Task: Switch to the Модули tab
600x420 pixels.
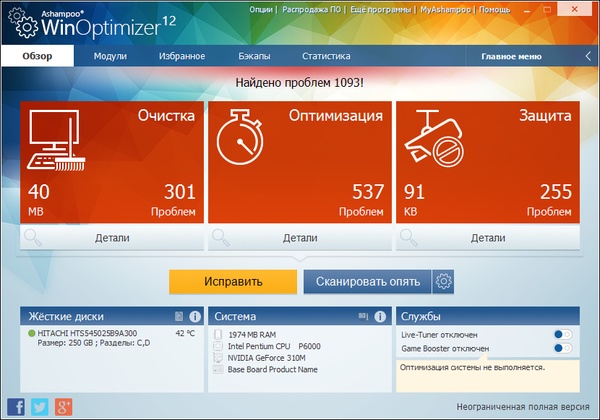Action: coord(110,56)
